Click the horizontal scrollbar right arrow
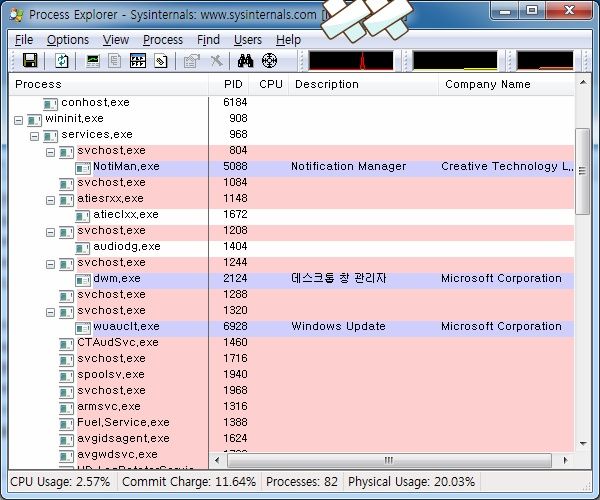600x500 pixels. coord(566,460)
